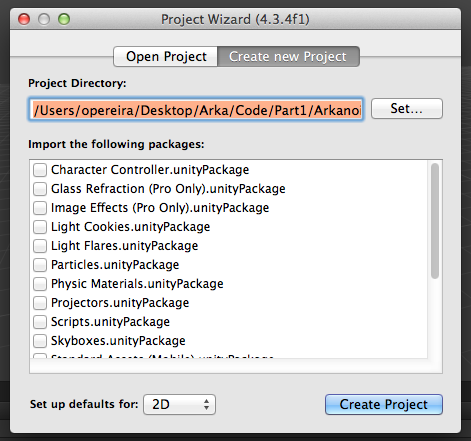Click the package list scrollbar

[435, 221]
